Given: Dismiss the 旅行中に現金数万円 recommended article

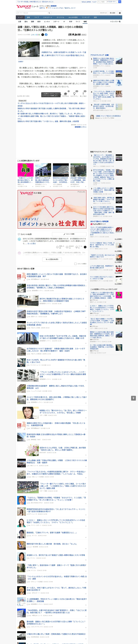Looking at the screenshot, I should coord(86,306).
